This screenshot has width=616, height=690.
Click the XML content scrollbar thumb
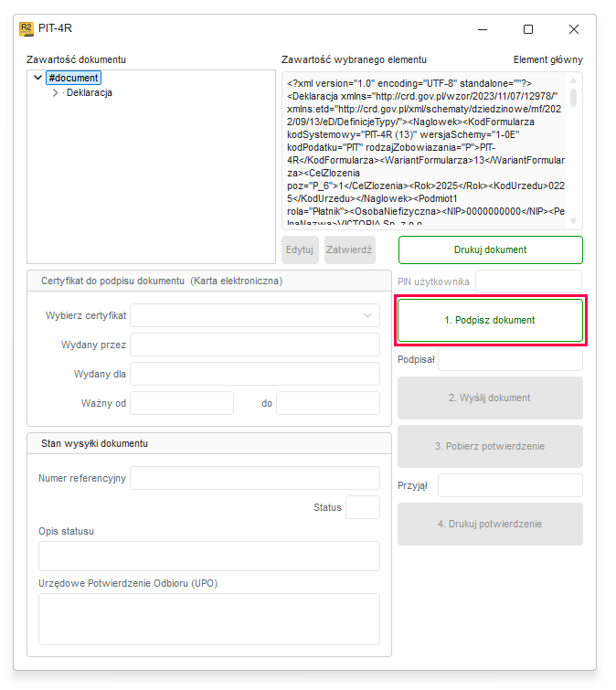coord(573,98)
